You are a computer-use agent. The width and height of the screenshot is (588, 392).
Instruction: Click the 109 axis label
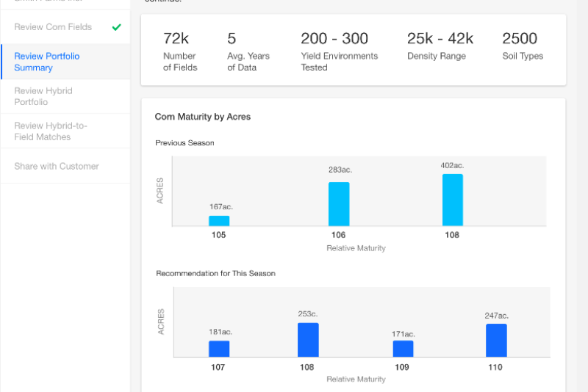[401, 367]
